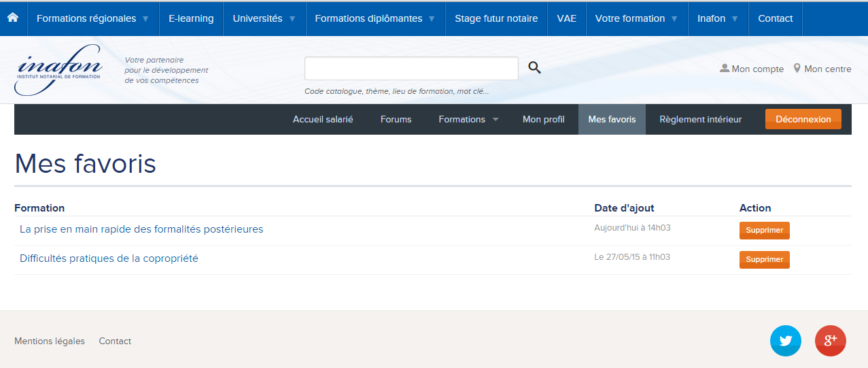The height and width of the screenshot is (368, 868).
Task: Select the Mes favoris tab
Action: (x=612, y=119)
